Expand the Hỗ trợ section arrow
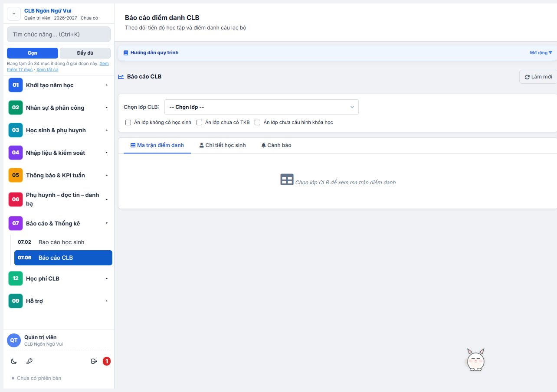Image resolution: width=557 pixels, height=392 pixels. [107, 301]
